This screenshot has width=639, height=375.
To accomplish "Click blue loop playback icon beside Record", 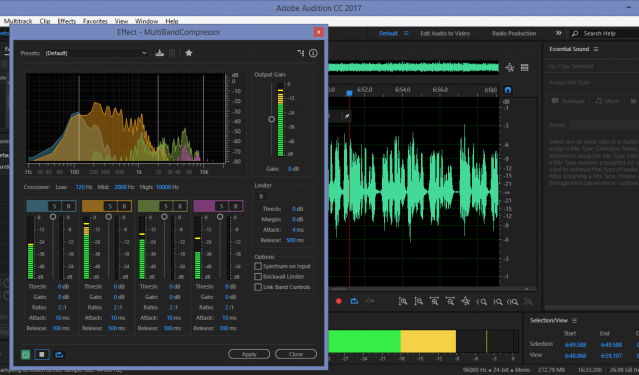I will pos(354,301).
